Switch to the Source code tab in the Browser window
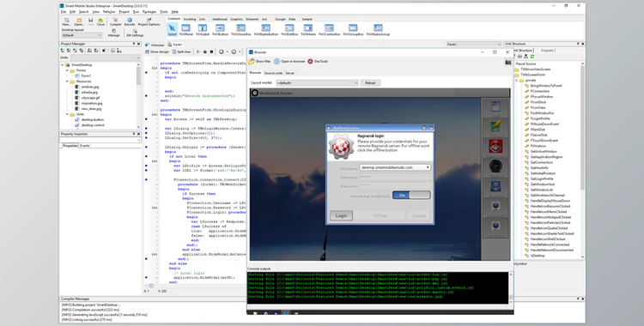This screenshot has width=644, height=326. [273, 73]
